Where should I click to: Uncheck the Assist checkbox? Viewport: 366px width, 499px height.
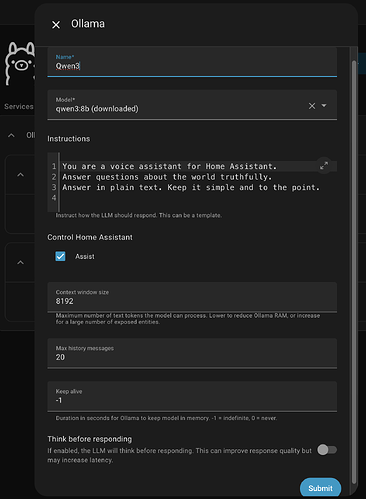(x=60, y=256)
